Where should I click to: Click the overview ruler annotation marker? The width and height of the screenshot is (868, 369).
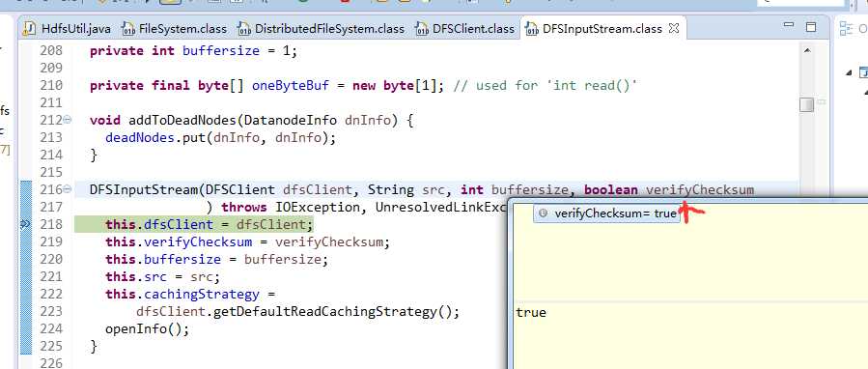tap(822, 102)
